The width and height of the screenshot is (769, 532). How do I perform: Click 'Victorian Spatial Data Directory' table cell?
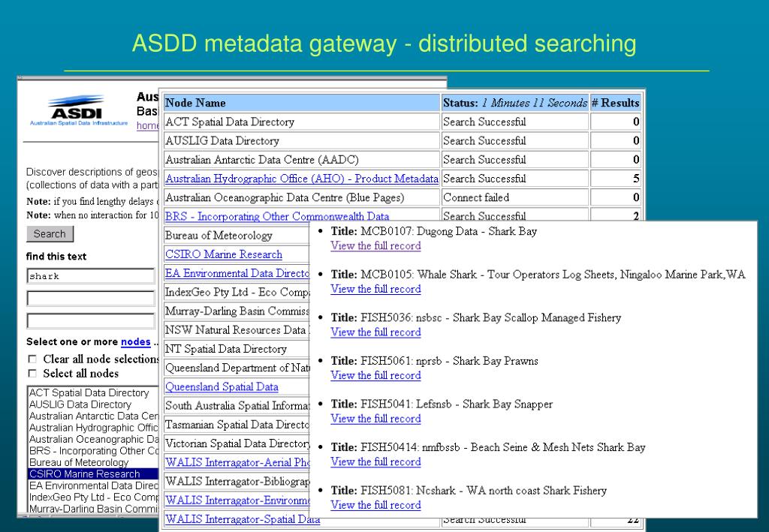click(x=237, y=443)
